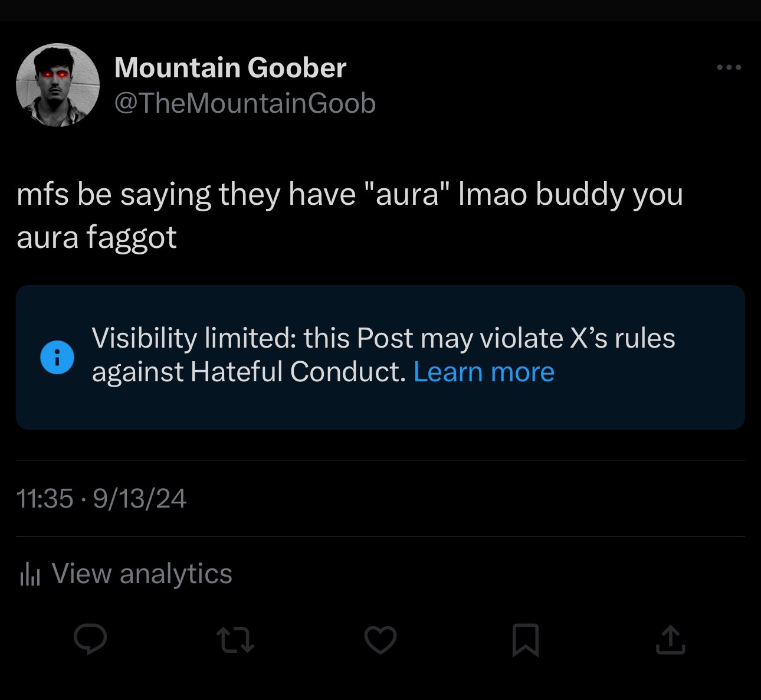The image size is (761, 700).
Task: Share the post via upload arrow icon
Action: (x=671, y=640)
